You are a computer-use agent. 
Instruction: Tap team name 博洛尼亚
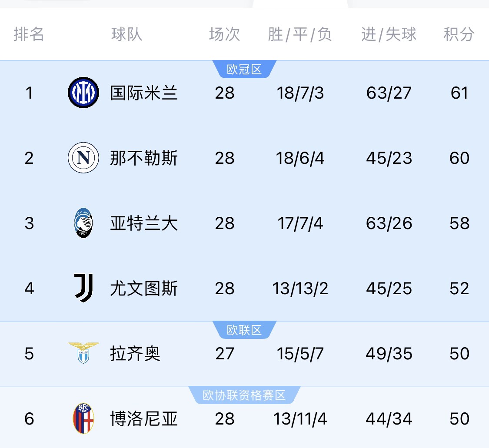coord(144,419)
